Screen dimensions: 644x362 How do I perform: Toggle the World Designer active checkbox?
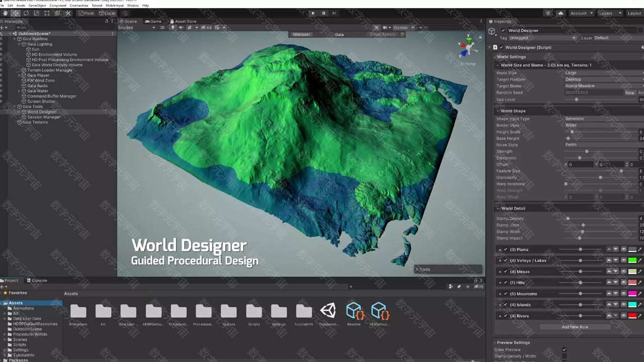[503, 31]
